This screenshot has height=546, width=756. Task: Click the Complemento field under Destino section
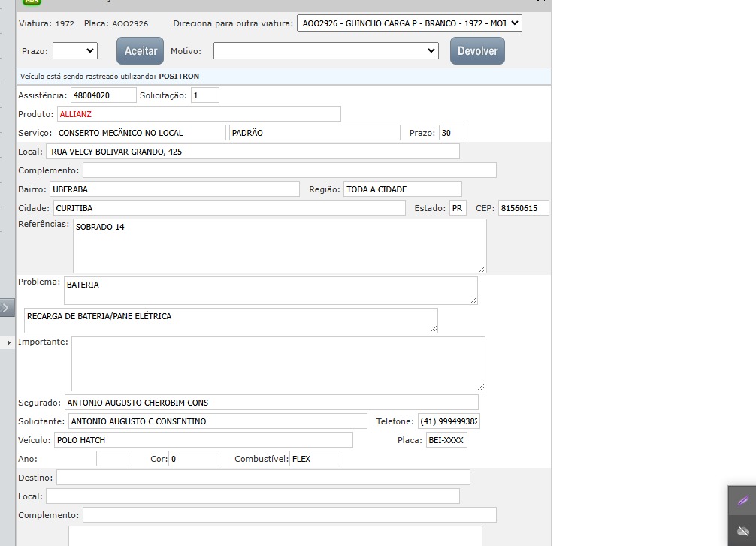pos(289,515)
